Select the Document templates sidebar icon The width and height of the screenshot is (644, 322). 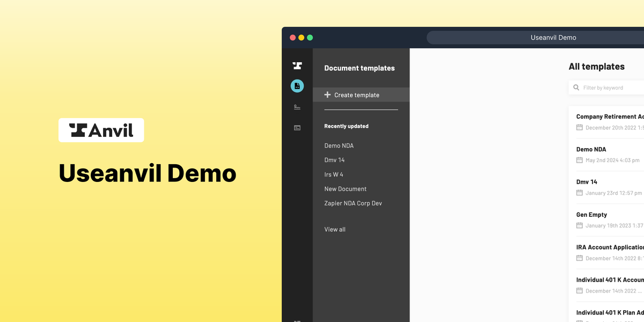tap(297, 86)
